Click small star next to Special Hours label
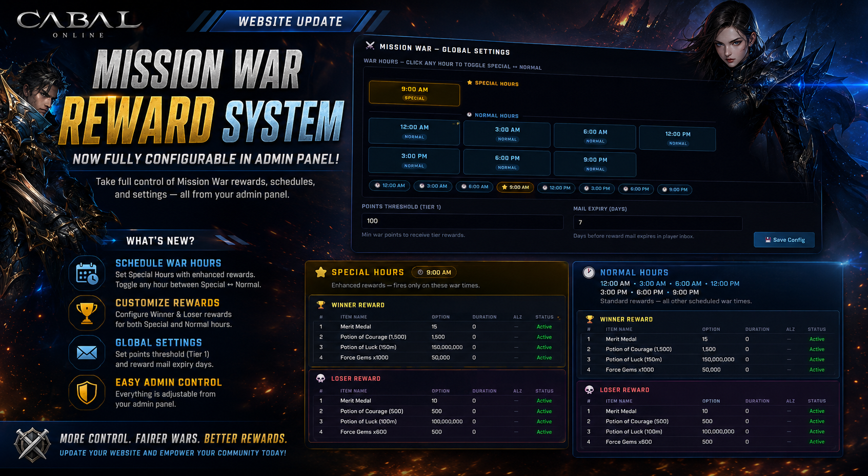868x476 pixels. [x=470, y=82]
